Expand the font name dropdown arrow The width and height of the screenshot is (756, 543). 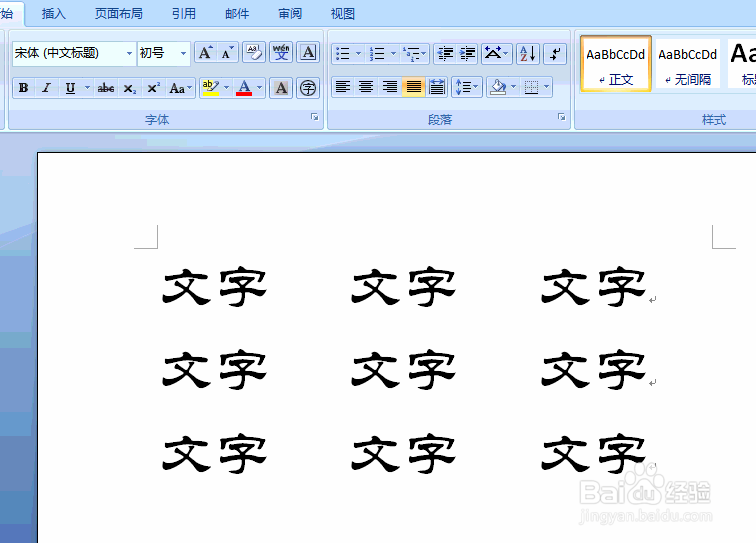point(129,53)
